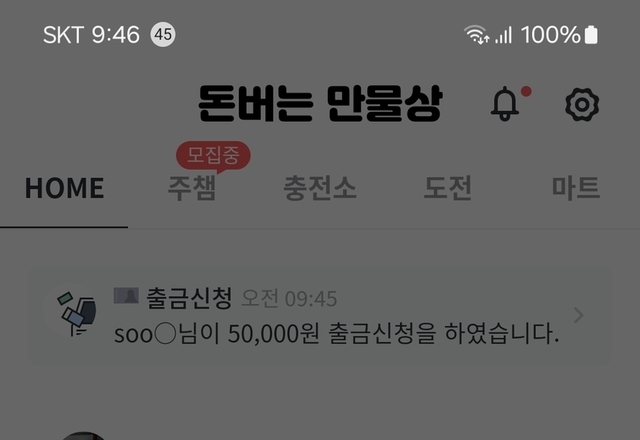Tap the red notification dot on bell
This screenshot has height=440, width=640.
[526, 91]
